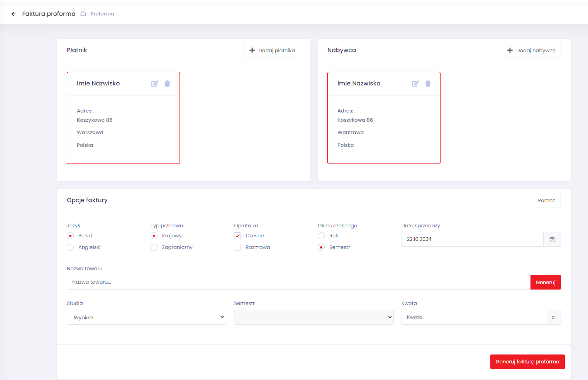Screen dimensions: 588x380
Task: Focus the Nazwa towaru input field
Action: [x=298, y=282]
